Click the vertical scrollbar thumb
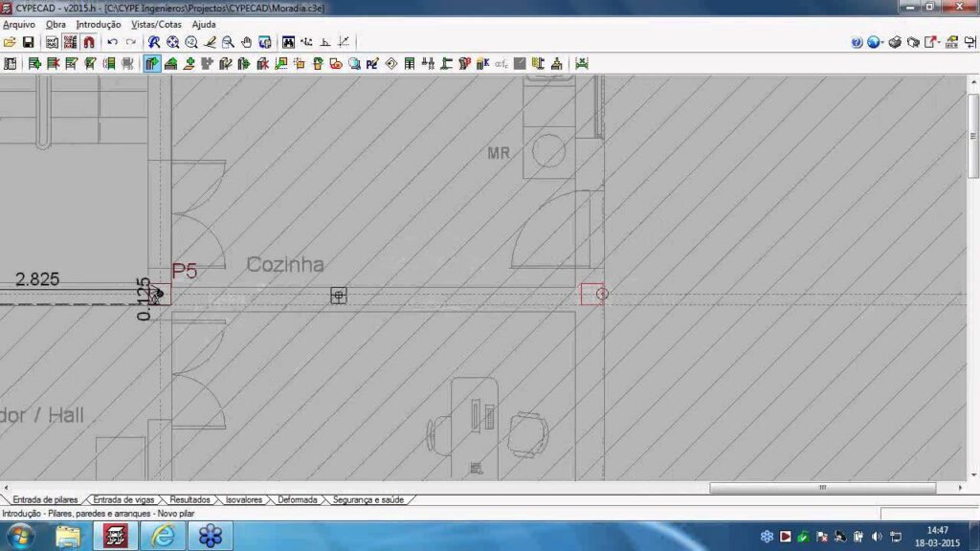 pos(973,134)
